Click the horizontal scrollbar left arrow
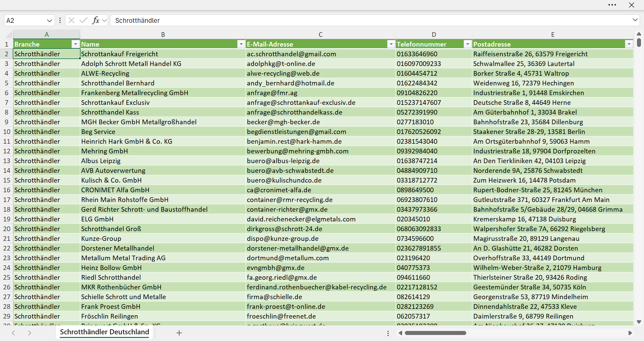This screenshot has height=341, width=644. coord(400,333)
